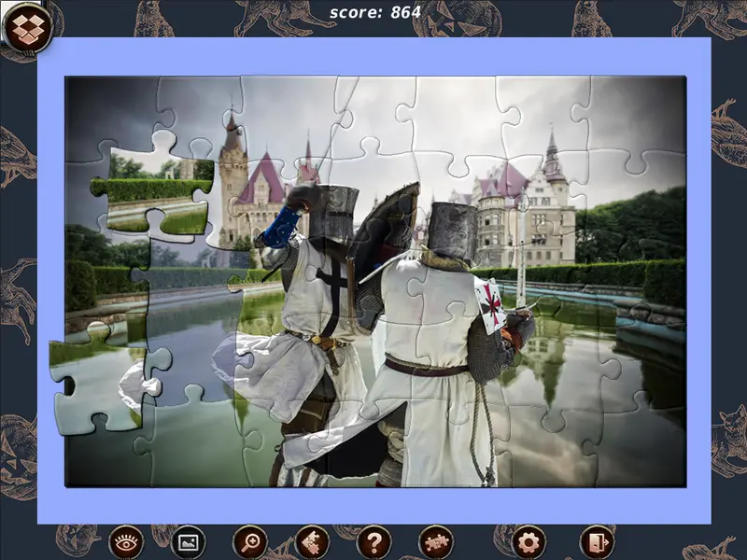Click the puzzle piece with arrow icon
This screenshot has width=747, height=560.
tap(313, 541)
